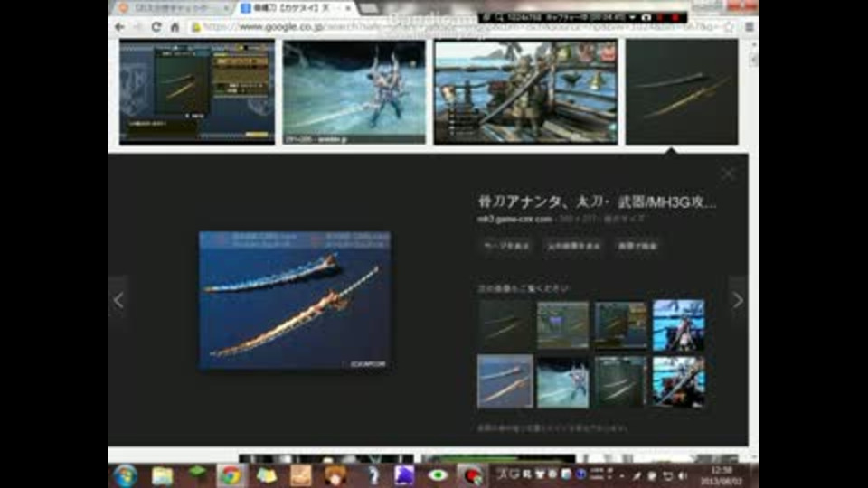Stop capture with red record button
This screenshot has height=488, width=868.
tap(675, 18)
